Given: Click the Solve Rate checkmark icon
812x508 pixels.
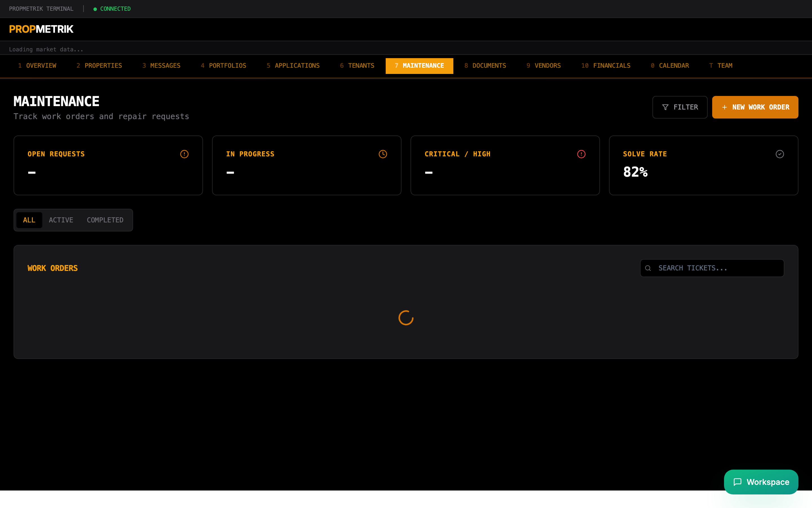Looking at the screenshot, I should 780,154.
